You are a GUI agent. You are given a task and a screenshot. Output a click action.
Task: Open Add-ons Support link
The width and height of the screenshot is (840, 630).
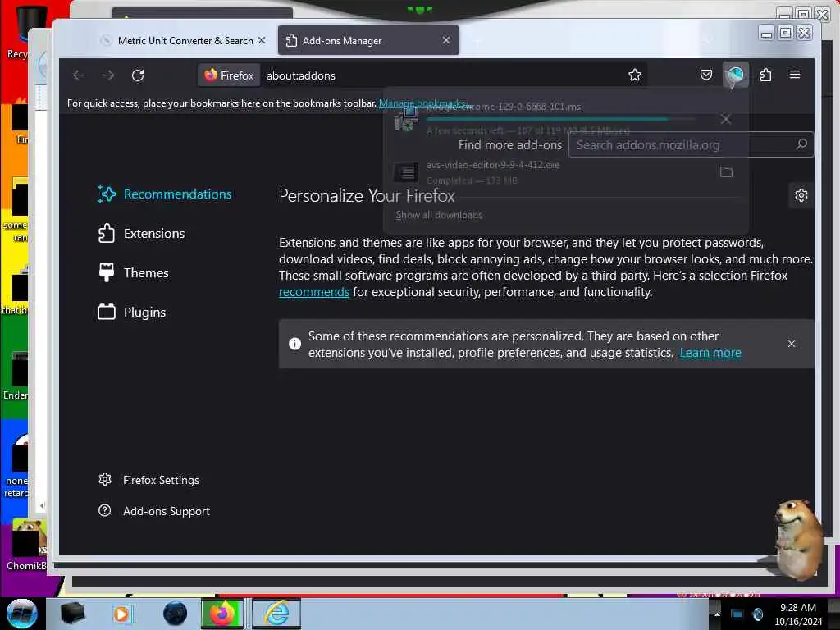(x=153, y=511)
